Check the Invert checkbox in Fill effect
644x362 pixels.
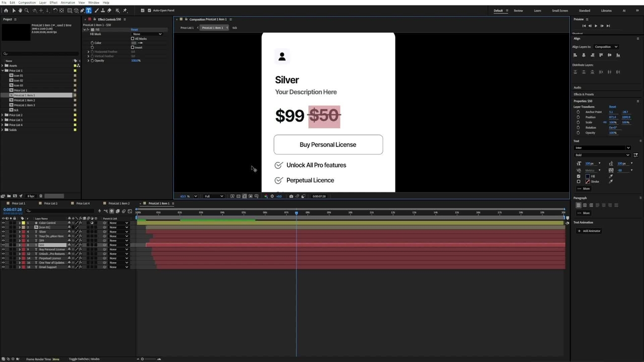point(132,47)
